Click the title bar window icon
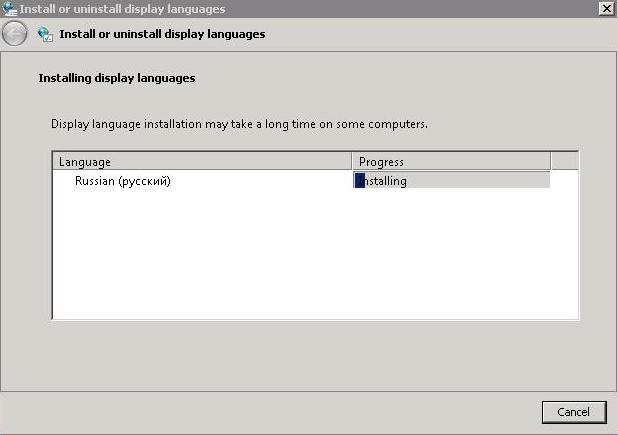618x435 pixels. pos(9,8)
